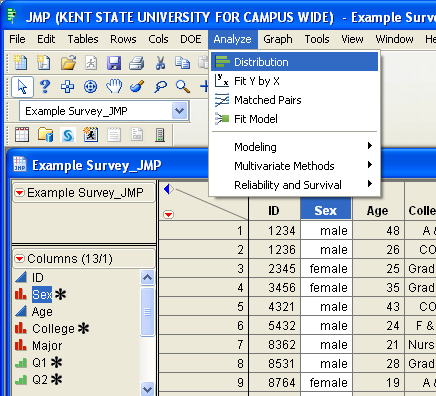Click the running figure script icon in top toolbar
436x396 pixels.
(x=91, y=62)
